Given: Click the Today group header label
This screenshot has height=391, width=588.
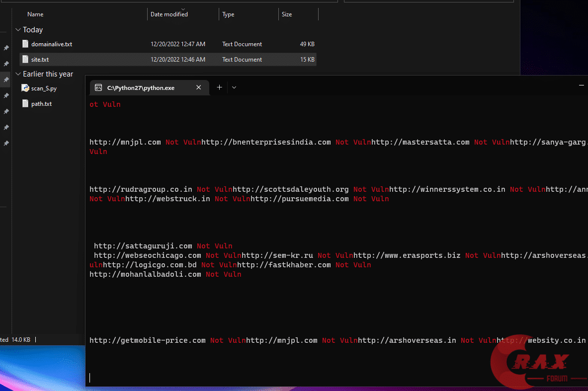Looking at the screenshot, I should [33, 30].
